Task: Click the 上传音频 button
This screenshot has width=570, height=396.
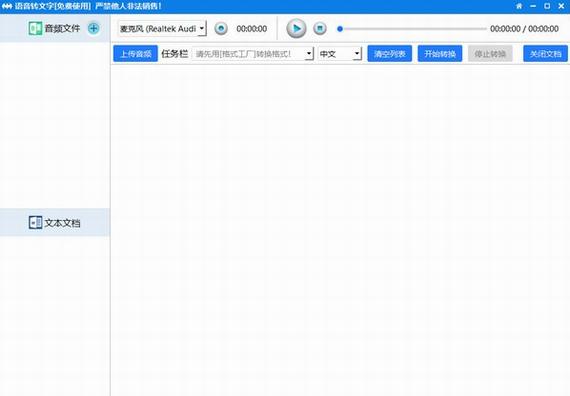Action: 136,54
